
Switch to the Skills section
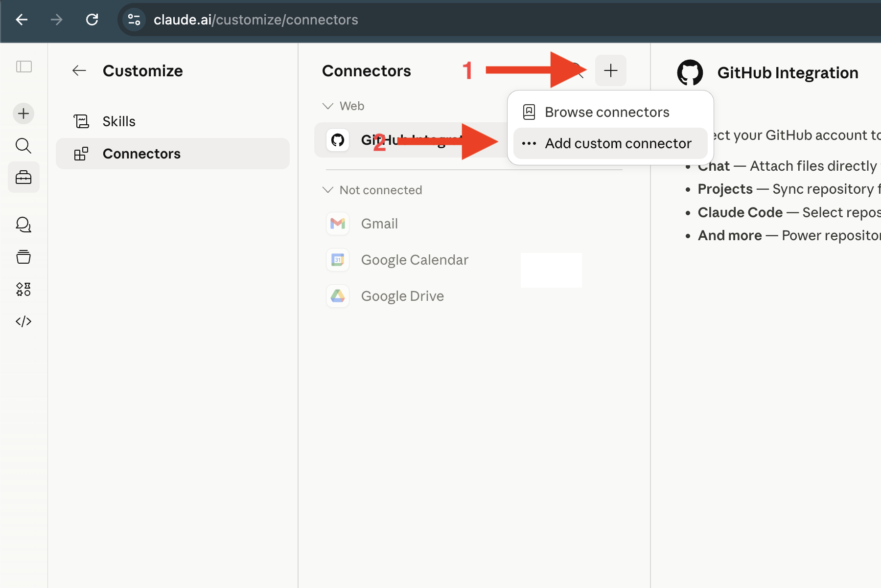point(118,121)
